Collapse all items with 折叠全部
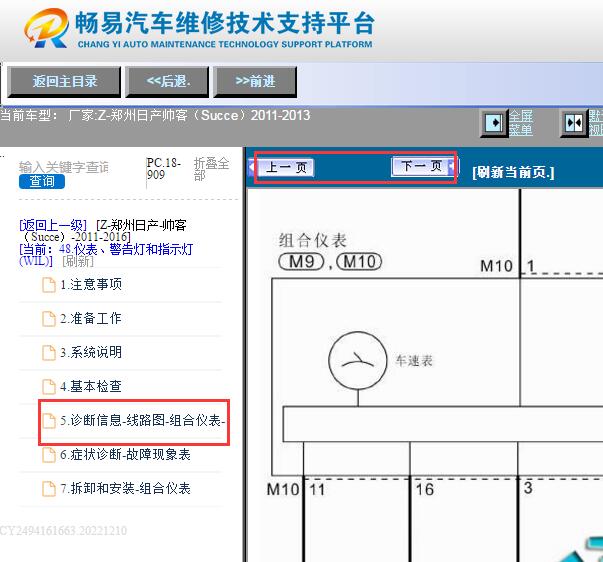603x562 pixels. tap(211, 169)
